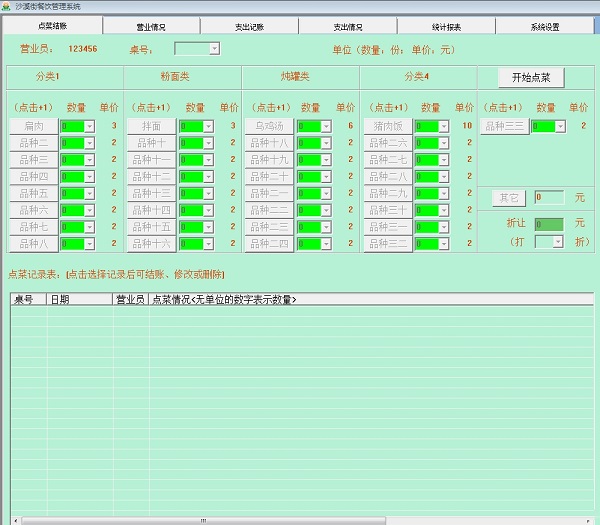Open quantity dropdown for 猪肉饭

(444, 127)
